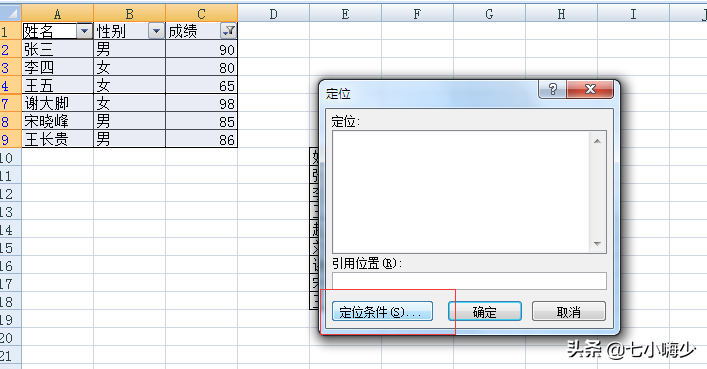Click the 定位条件(S)... button
707x369 pixels.
[382, 311]
